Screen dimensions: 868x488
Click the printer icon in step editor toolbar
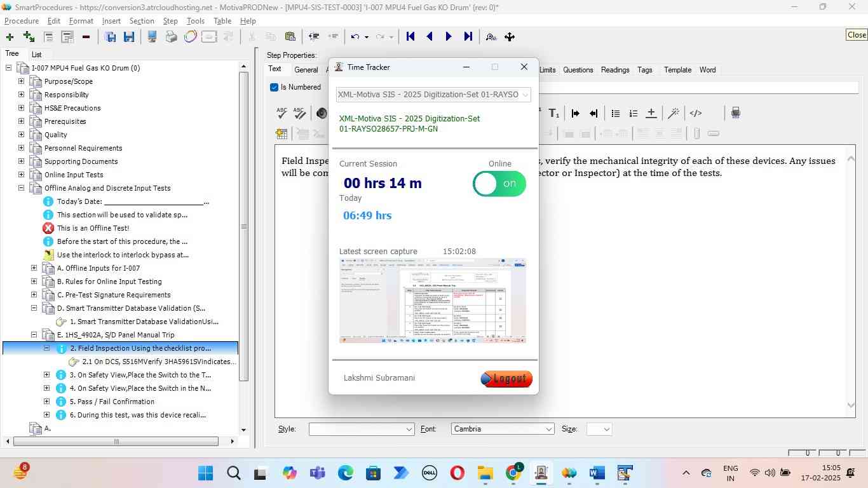[735, 113]
